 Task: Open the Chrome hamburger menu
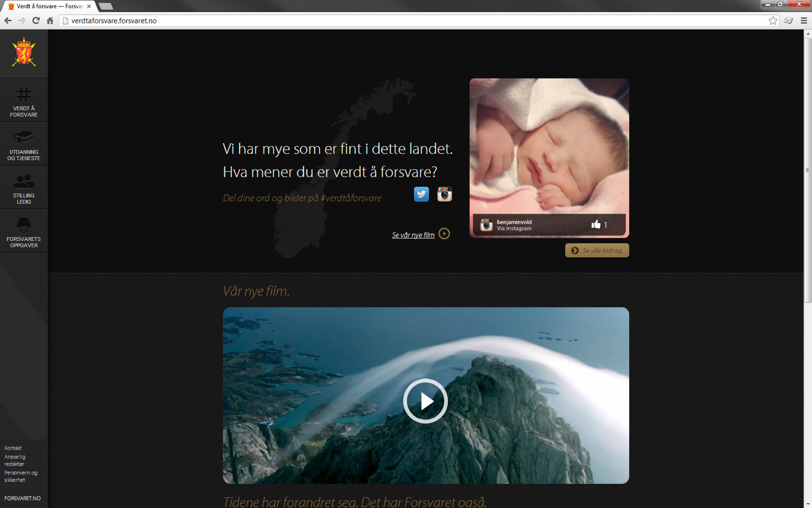tap(804, 21)
